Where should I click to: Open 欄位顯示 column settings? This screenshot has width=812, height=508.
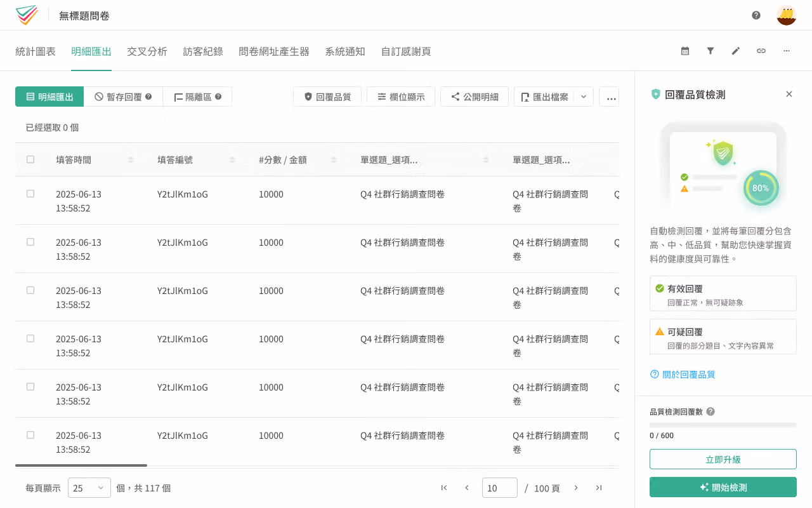point(401,97)
